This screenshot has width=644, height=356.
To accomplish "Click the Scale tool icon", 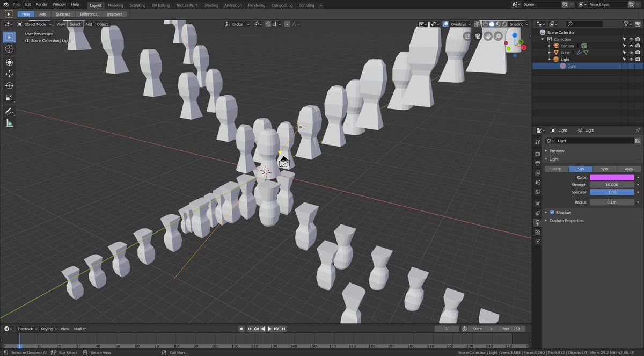I will coord(9,98).
